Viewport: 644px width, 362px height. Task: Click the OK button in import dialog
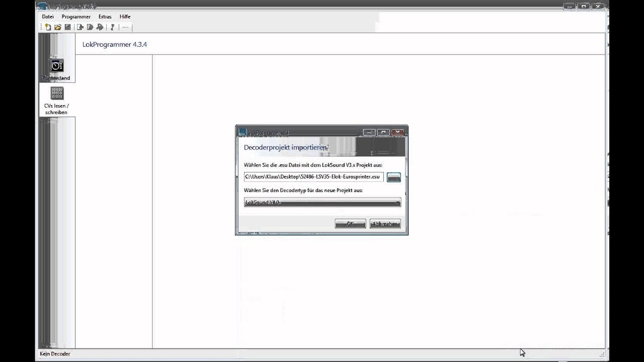click(350, 224)
